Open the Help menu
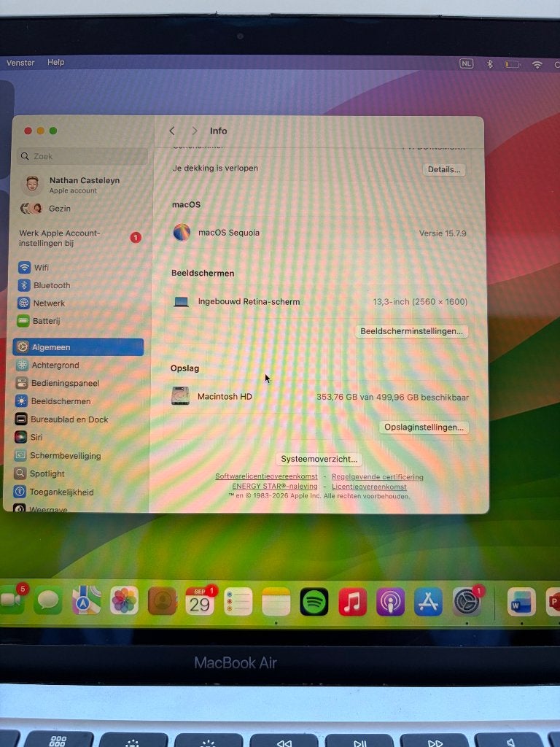 tap(55, 62)
